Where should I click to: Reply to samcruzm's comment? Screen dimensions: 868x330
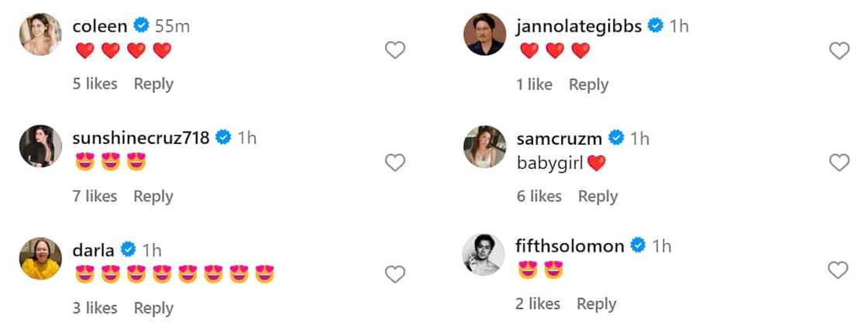tap(598, 196)
